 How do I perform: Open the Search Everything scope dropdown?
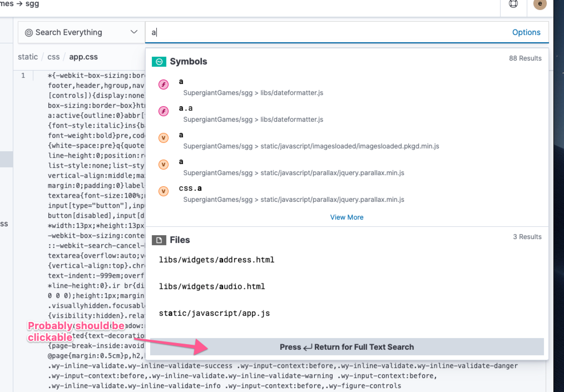[81, 32]
